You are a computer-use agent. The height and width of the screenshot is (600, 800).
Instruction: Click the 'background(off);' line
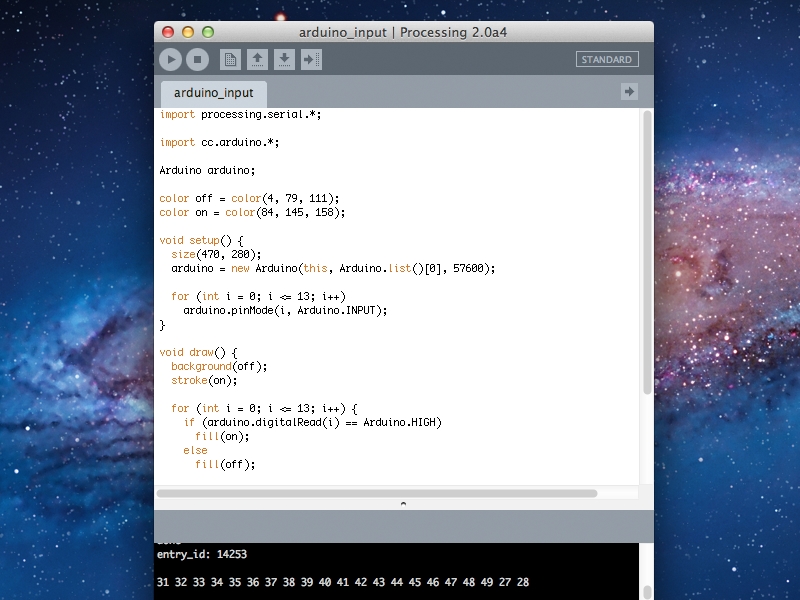click(x=219, y=366)
